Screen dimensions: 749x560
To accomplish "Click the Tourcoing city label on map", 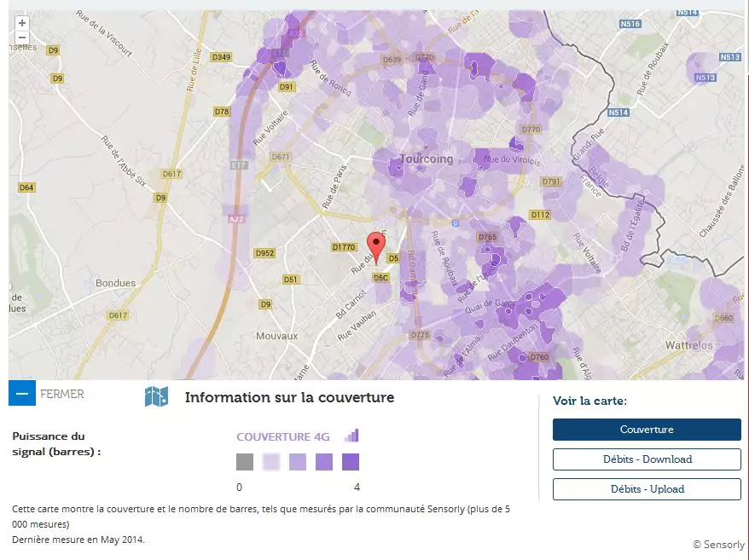I will click(426, 159).
